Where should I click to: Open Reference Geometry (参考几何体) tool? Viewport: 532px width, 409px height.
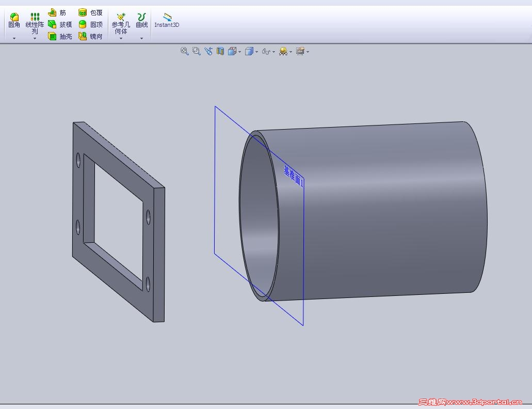(121, 23)
